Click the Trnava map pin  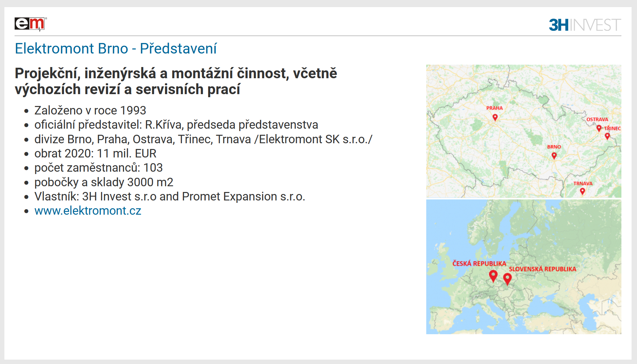point(582,191)
